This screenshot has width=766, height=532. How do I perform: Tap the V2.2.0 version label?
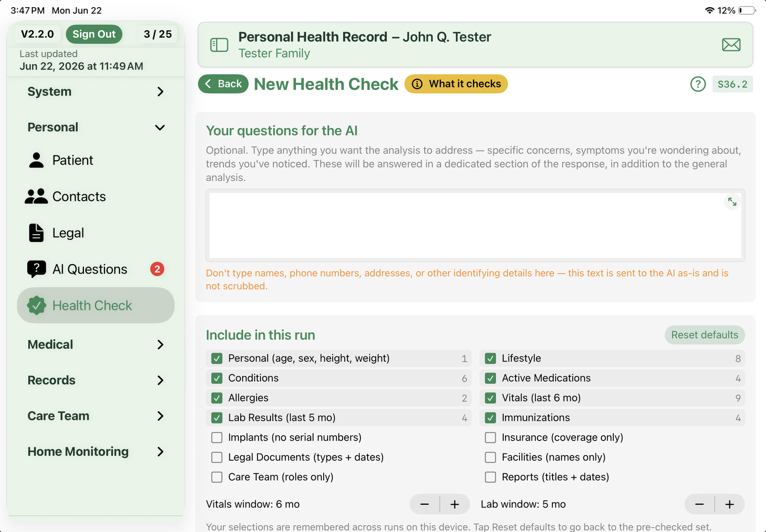[x=37, y=34]
